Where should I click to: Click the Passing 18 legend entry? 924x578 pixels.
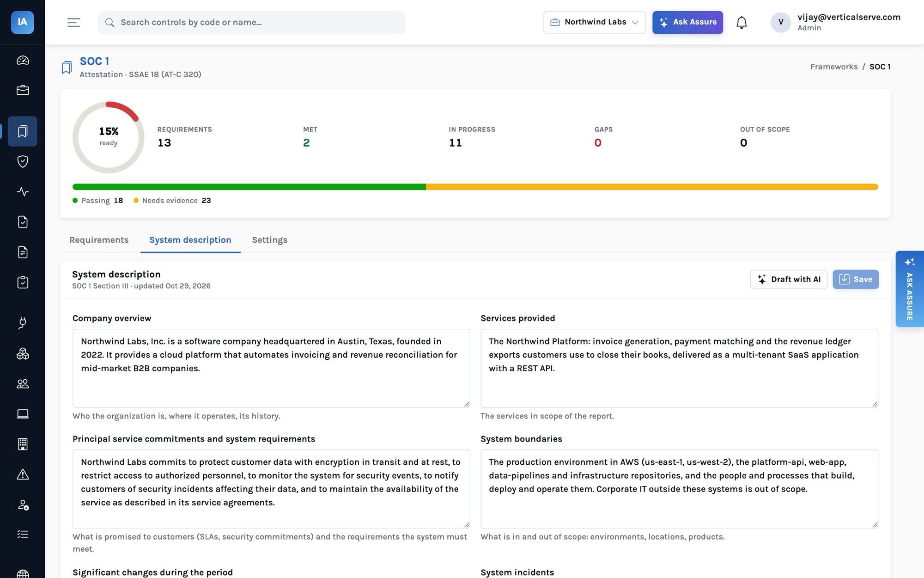98,200
